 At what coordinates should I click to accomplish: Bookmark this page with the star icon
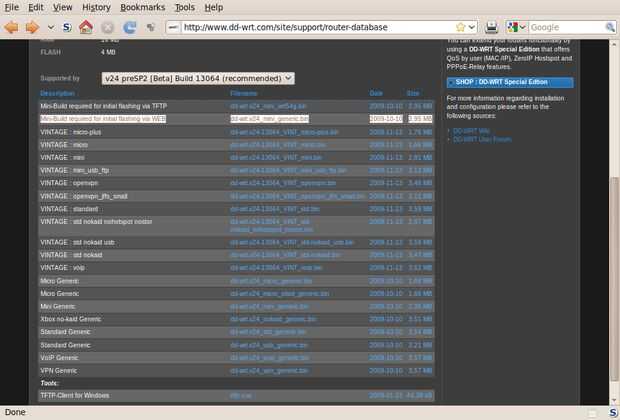click(x=460, y=27)
